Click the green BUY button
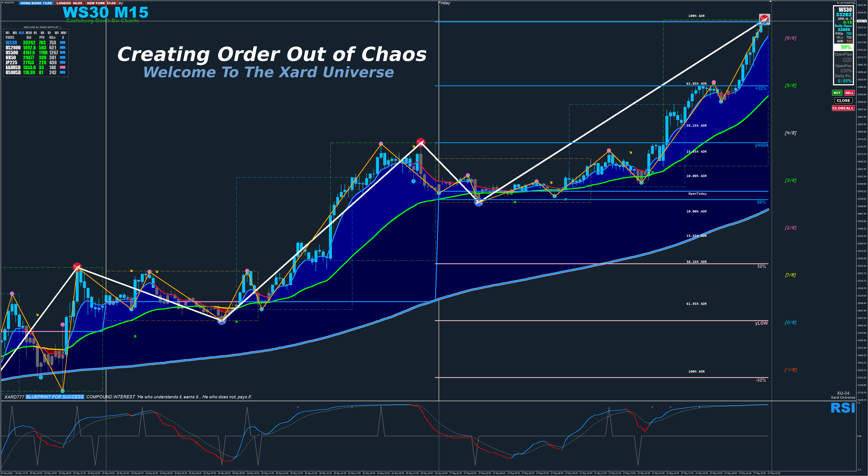Image resolution: width=868 pixels, height=476 pixels. [x=837, y=93]
